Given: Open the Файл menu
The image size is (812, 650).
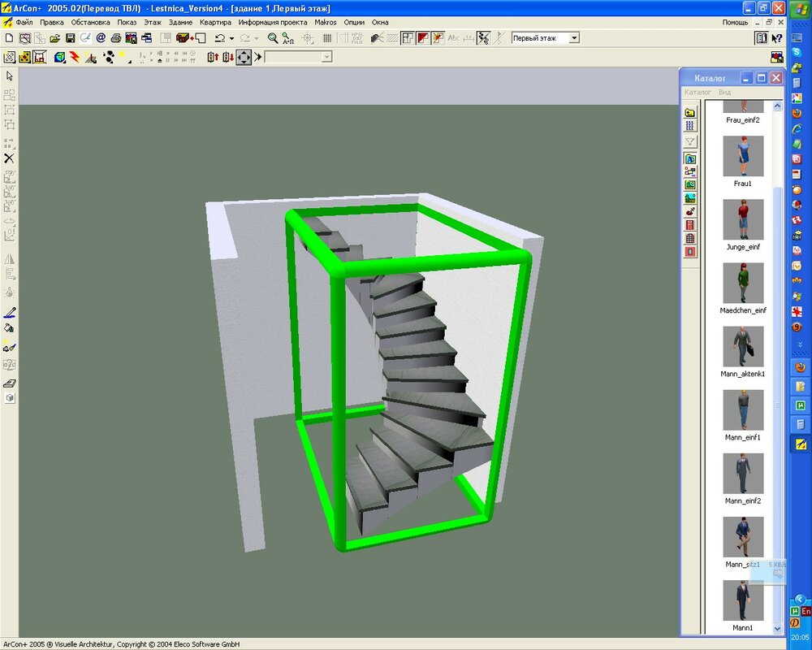Looking at the screenshot, I should point(24,22).
